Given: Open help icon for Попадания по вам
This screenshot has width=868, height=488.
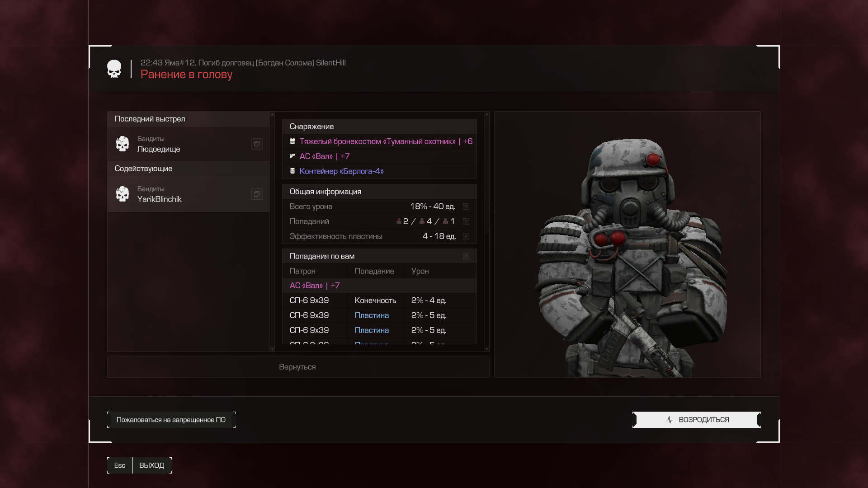Looking at the screenshot, I should coord(466,256).
